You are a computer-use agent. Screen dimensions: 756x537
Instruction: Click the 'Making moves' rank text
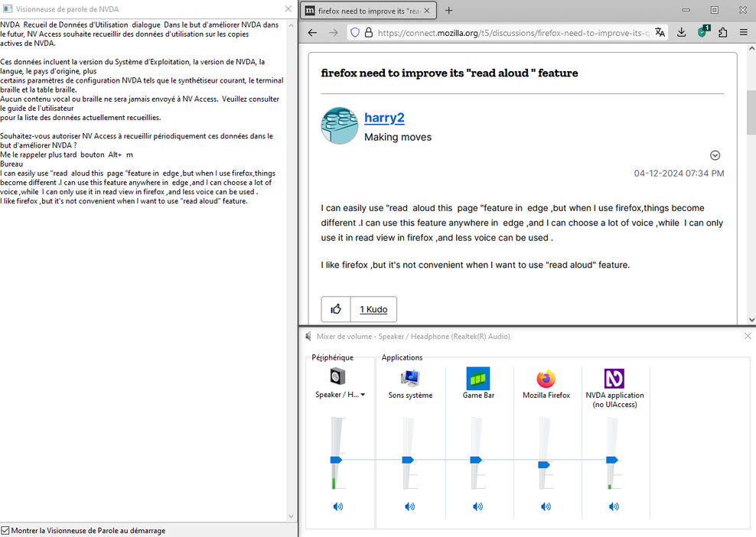[x=398, y=137]
